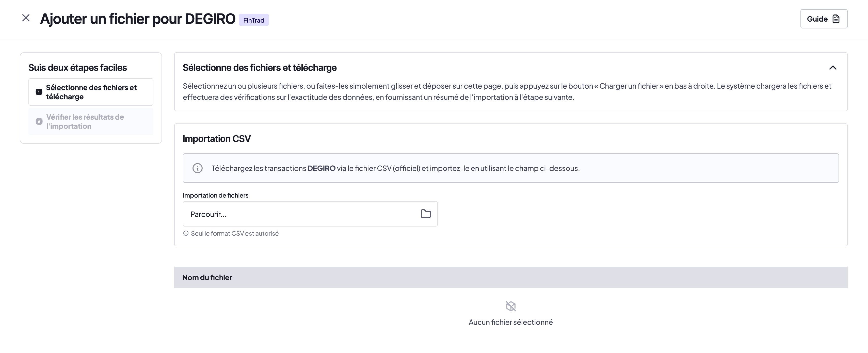Click the 'Seul le format CSV est autorisé' hint
The height and width of the screenshot is (353, 868).
(235, 233)
